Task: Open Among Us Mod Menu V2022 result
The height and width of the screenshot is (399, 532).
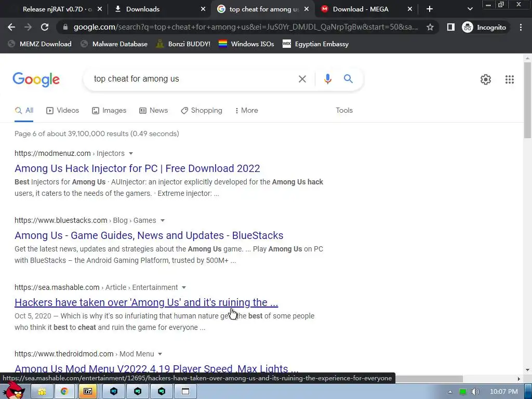Action: (x=156, y=368)
